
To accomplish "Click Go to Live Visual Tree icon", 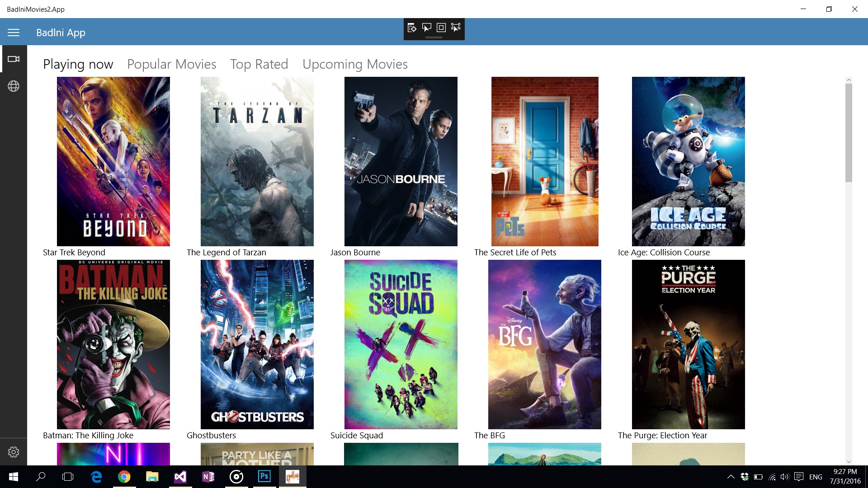I will pyautogui.click(x=412, y=28).
